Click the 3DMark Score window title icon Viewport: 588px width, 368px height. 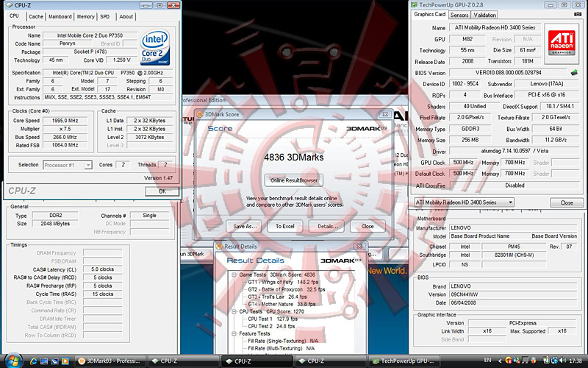point(200,114)
